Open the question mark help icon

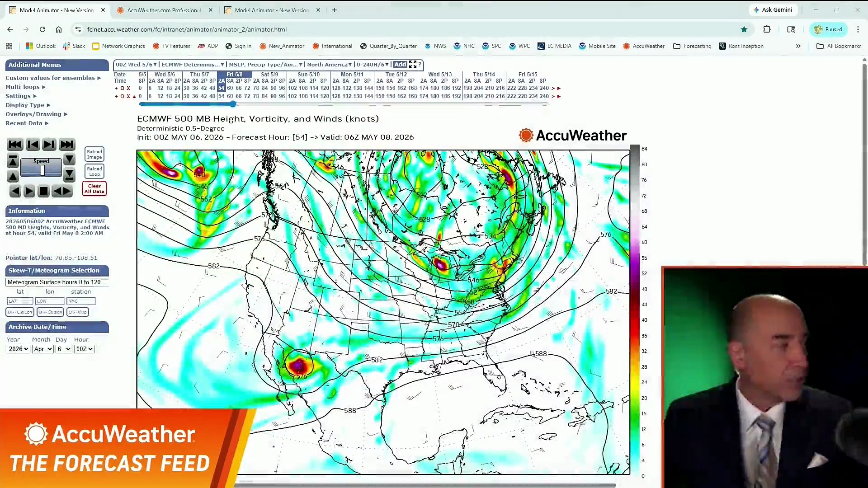point(420,65)
